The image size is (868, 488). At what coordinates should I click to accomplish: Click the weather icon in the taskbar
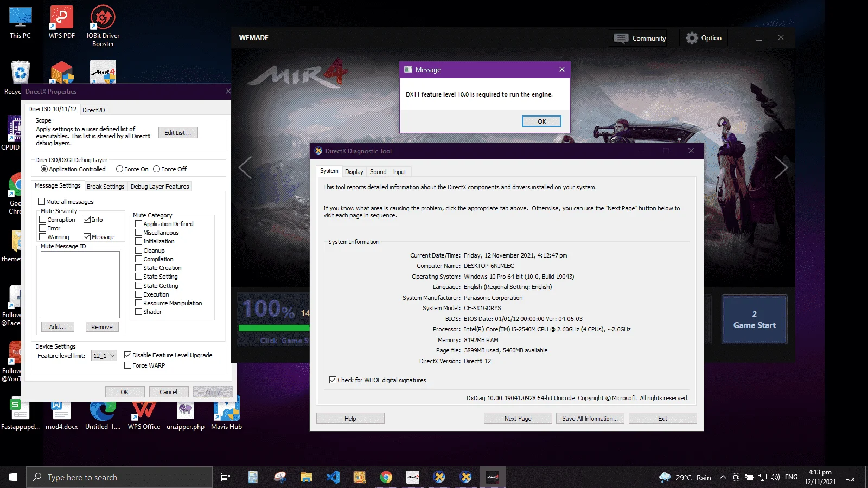pyautogui.click(x=665, y=477)
